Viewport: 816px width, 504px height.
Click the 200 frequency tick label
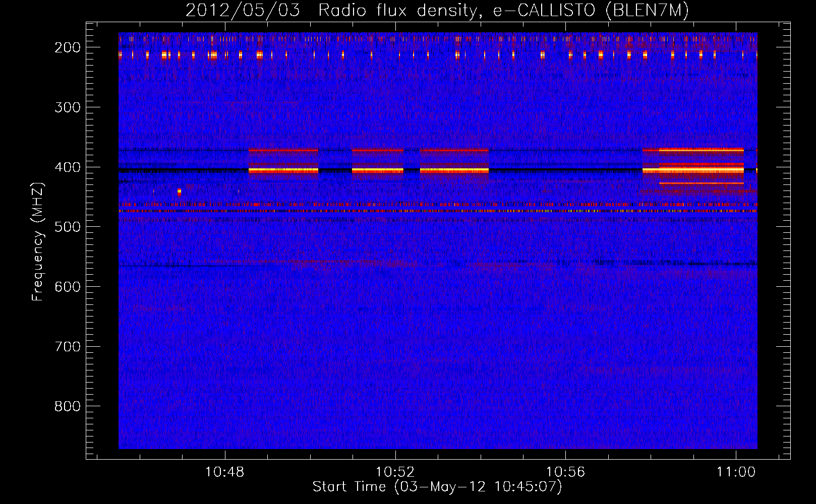pyautogui.click(x=68, y=47)
